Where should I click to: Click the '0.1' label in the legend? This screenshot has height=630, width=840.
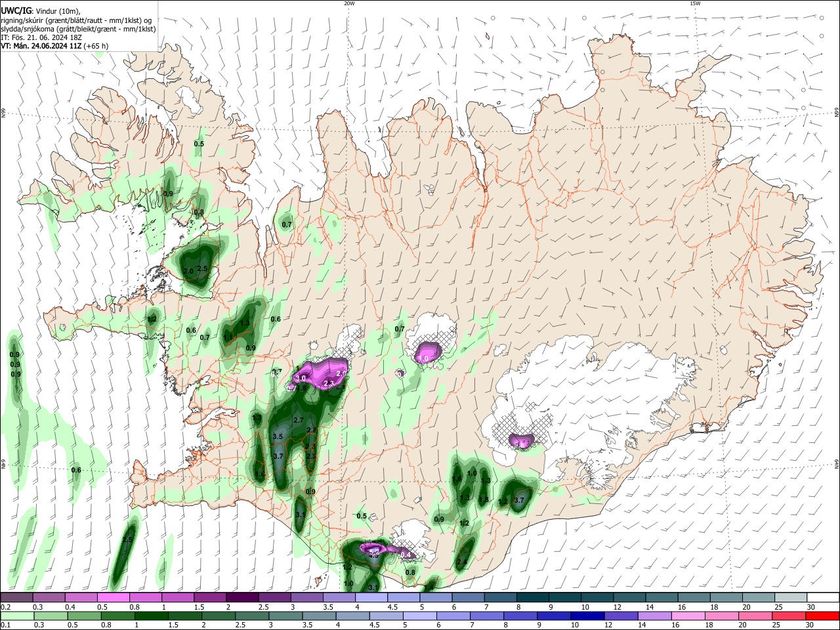tap(5, 625)
